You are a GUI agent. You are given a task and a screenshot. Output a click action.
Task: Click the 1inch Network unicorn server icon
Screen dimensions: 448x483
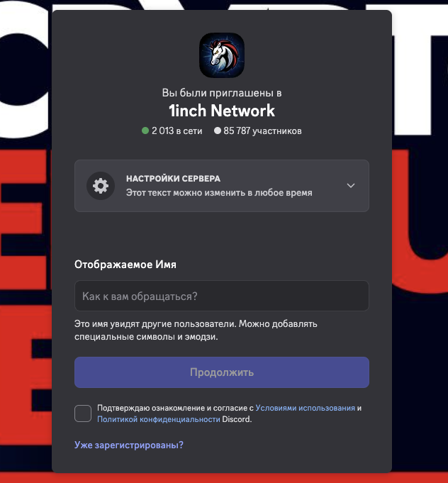222,55
